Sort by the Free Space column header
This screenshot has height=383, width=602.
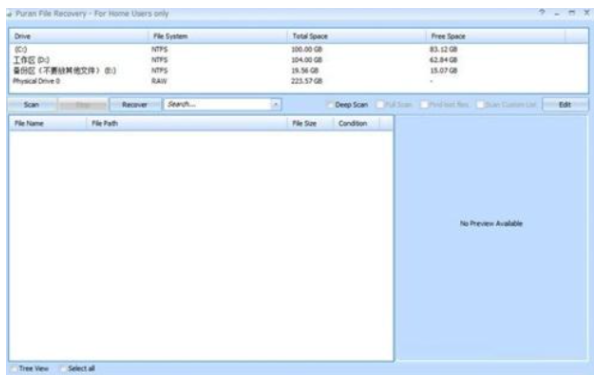coord(496,36)
